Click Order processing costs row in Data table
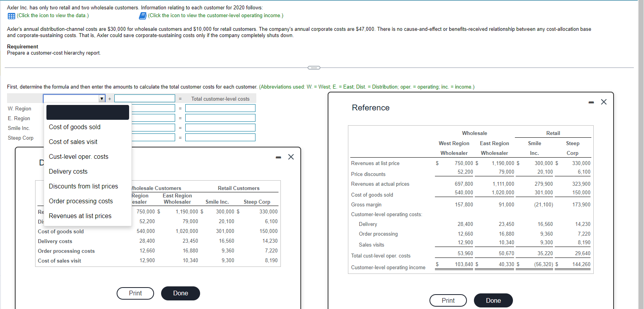Image resolution: width=644 pixels, height=309 pixels. click(x=158, y=251)
